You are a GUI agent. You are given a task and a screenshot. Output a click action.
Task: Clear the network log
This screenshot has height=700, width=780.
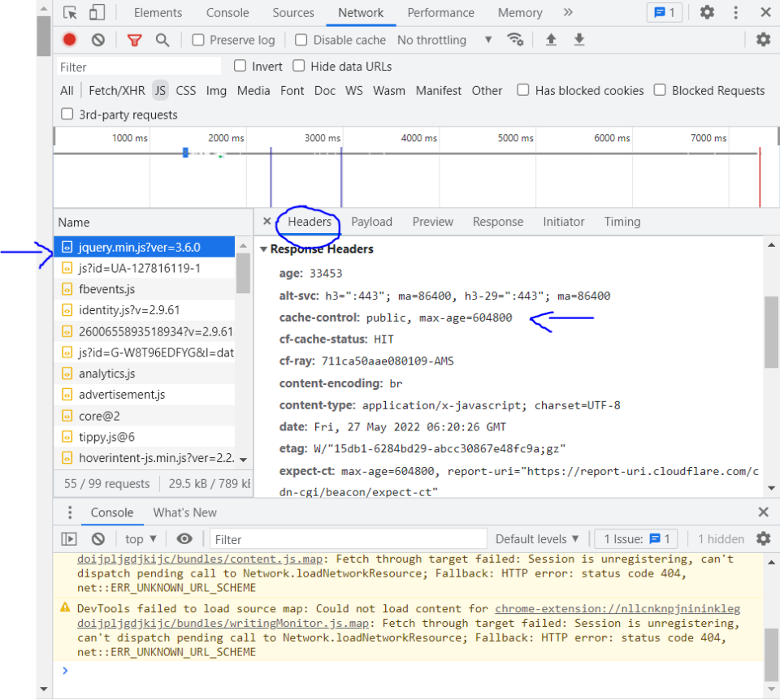click(98, 40)
